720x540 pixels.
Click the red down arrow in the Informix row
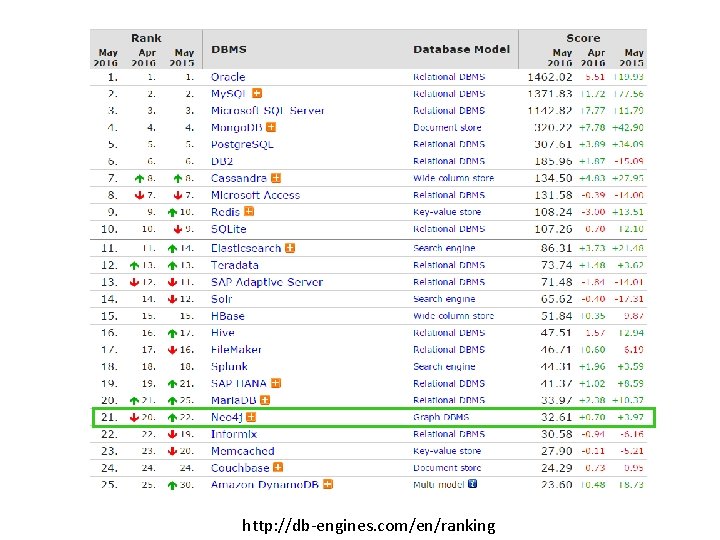(x=172, y=434)
